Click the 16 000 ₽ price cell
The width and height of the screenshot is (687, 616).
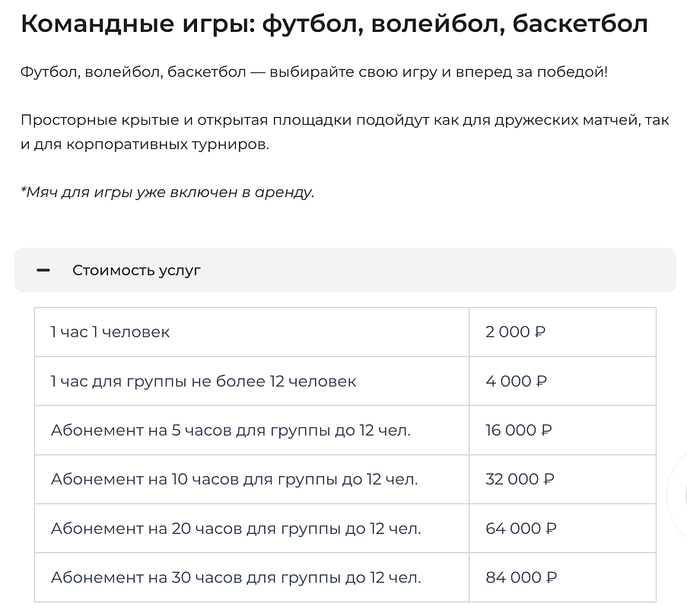click(x=519, y=430)
